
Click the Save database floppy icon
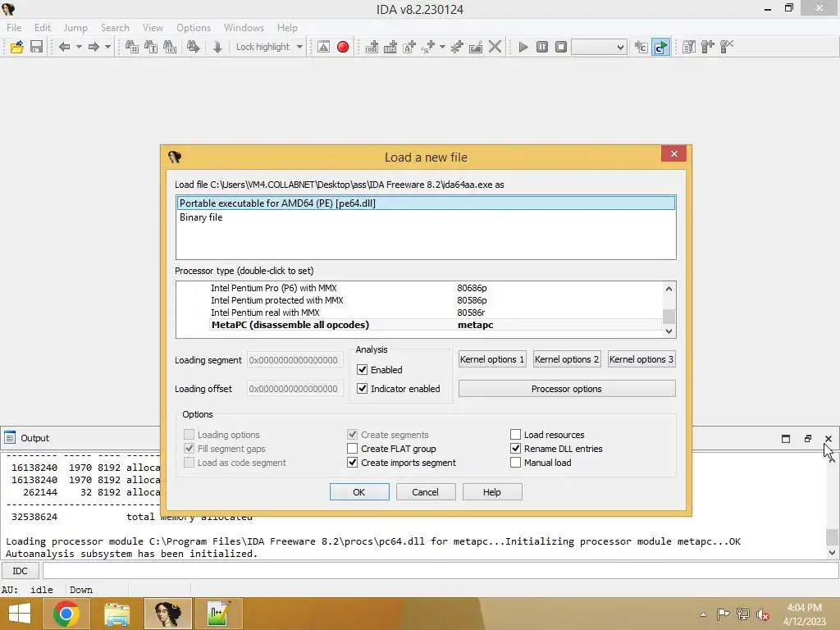36,47
